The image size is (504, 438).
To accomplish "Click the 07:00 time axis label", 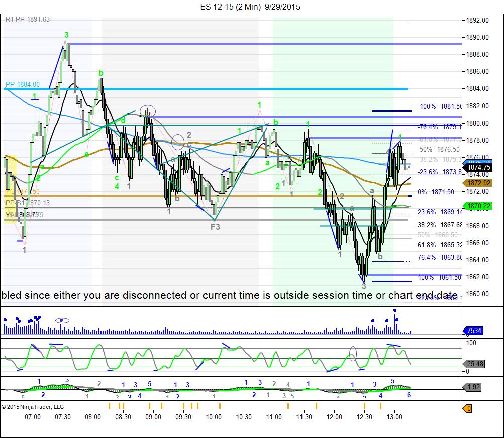I will click(x=33, y=417).
